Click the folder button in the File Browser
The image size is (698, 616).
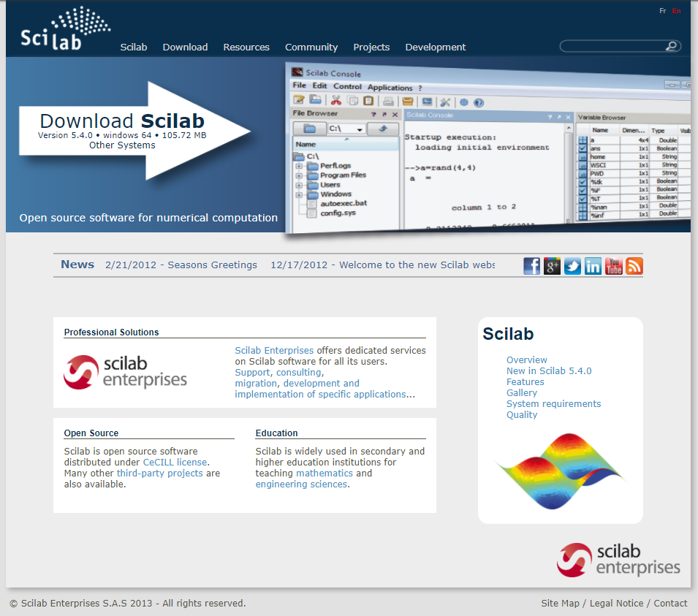[x=310, y=129]
